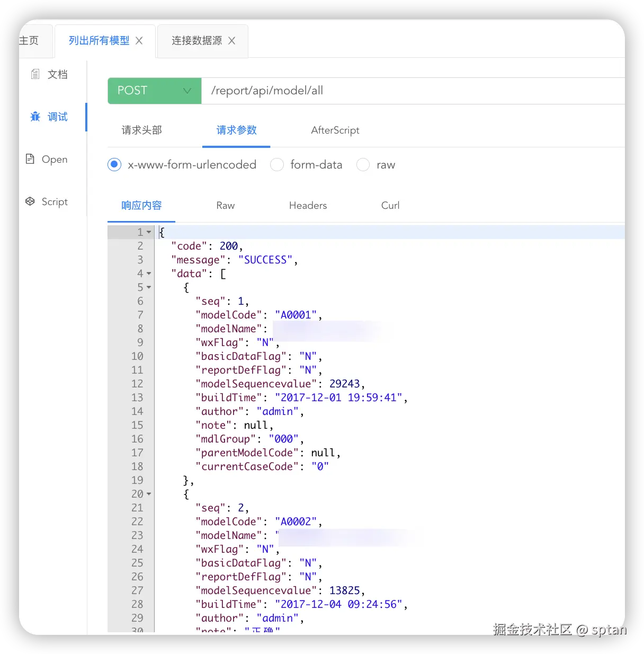This screenshot has width=644, height=654.
Task: Collapse object fold arrow on line 20
Action: [x=149, y=494]
